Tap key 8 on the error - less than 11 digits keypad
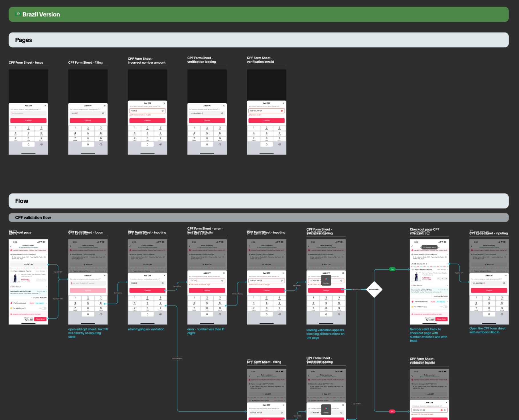This screenshot has width=519, height=420. (207, 309)
